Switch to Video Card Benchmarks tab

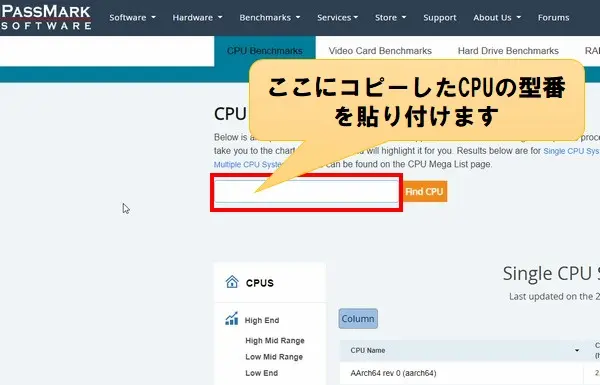380,51
